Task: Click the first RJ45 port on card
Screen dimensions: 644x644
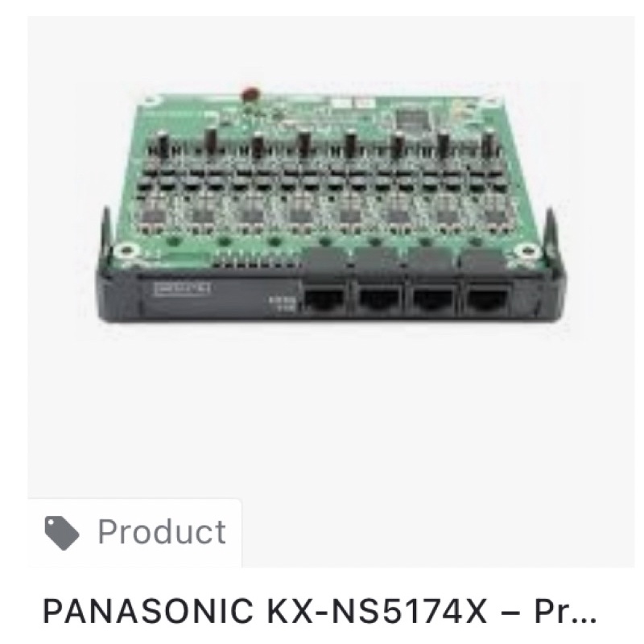Action: click(324, 298)
